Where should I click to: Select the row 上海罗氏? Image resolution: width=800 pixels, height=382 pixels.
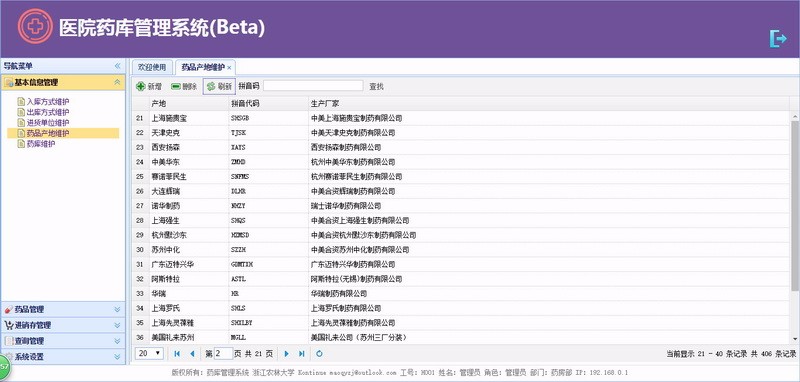461,308
